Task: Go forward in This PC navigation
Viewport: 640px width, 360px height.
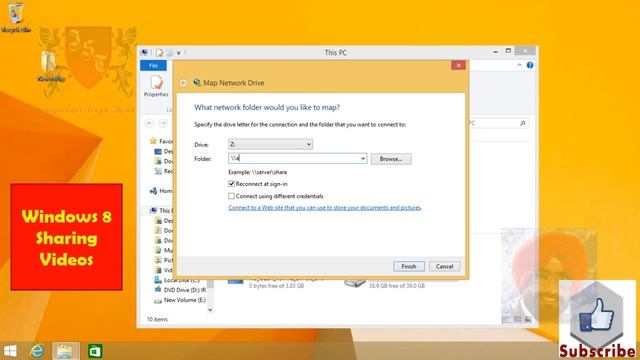Action: pyautogui.click(x=162, y=123)
